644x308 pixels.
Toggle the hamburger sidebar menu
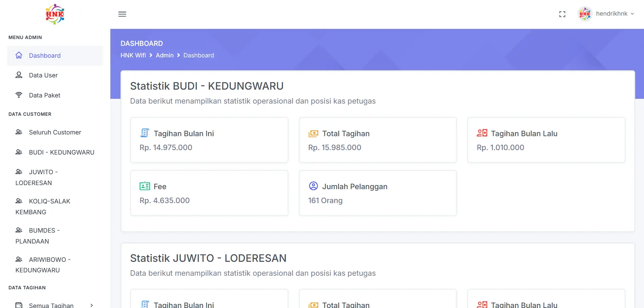coord(122,14)
